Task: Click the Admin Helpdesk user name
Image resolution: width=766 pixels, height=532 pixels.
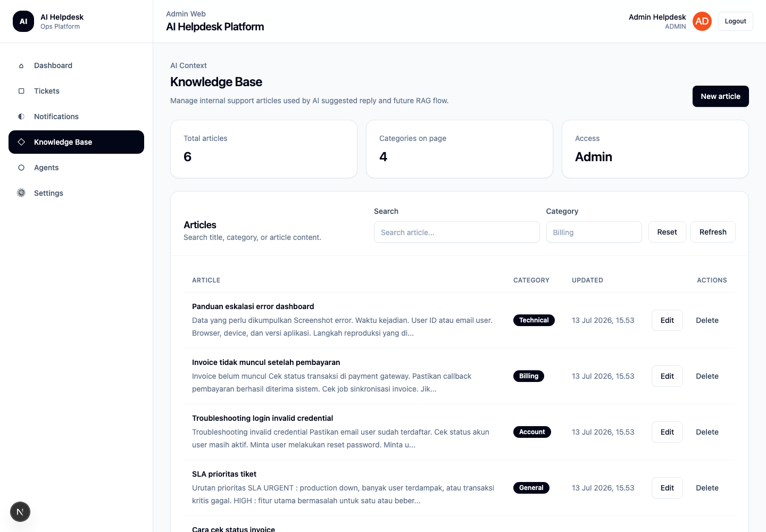Action: [x=657, y=17]
